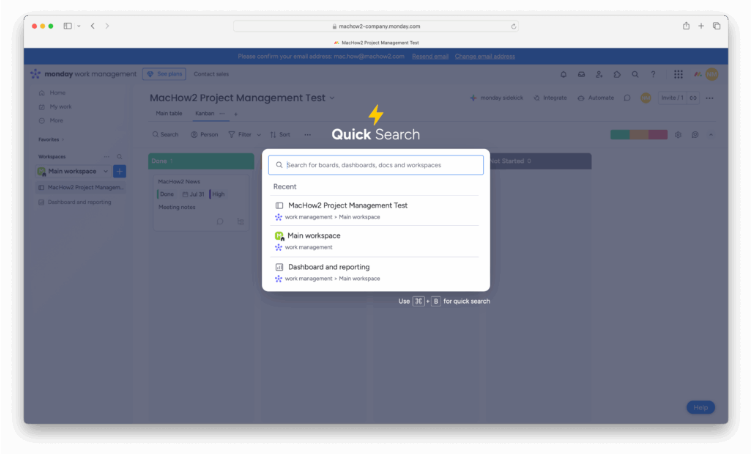Screen dimensions: 751x454
Task: Open the toolbar three-dot more options
Action: pos(307,135)
